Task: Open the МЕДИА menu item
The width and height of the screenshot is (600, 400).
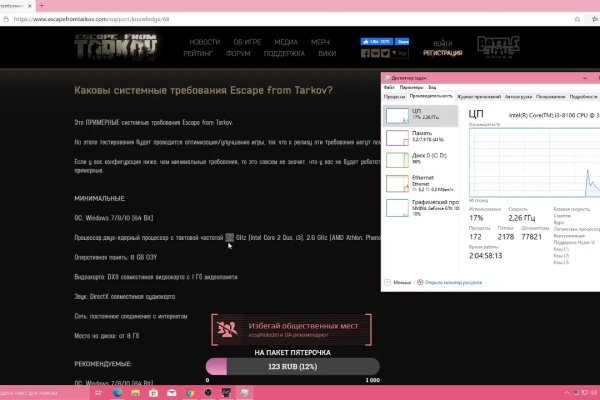Action: 286,42
